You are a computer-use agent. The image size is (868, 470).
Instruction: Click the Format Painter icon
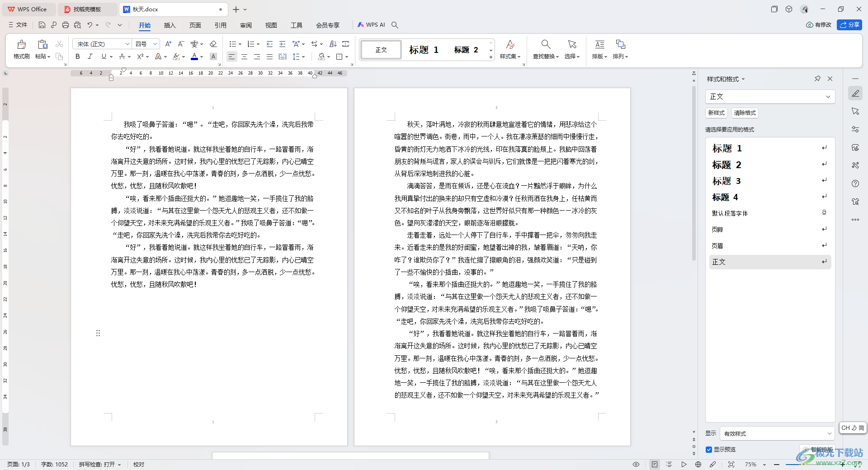[x=21, y=49]
